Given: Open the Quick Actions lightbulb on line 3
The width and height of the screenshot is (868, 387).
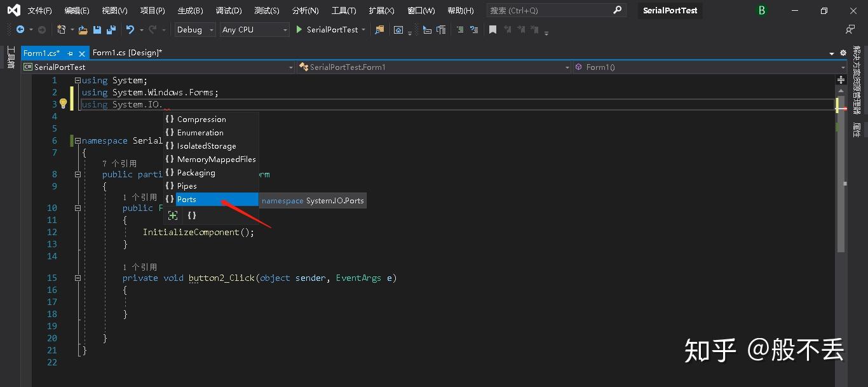Looking at the screenshot, I should pos(64,104).
